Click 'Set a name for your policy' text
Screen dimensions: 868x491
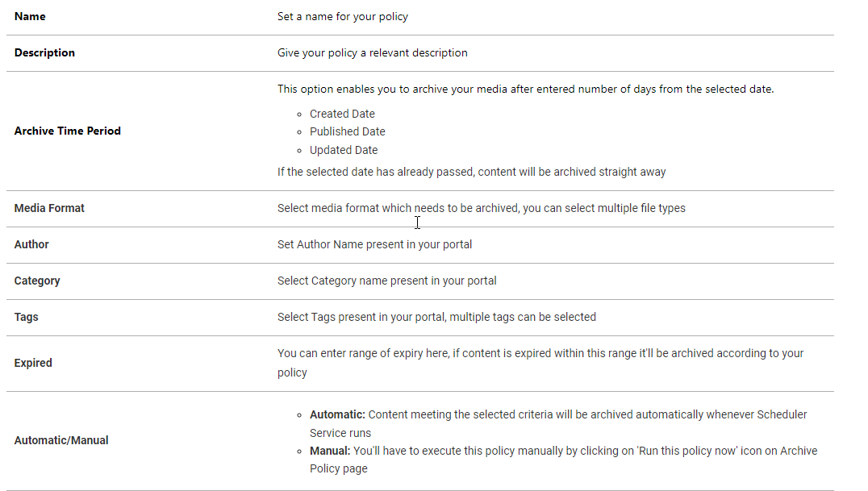tap(343, 17)
